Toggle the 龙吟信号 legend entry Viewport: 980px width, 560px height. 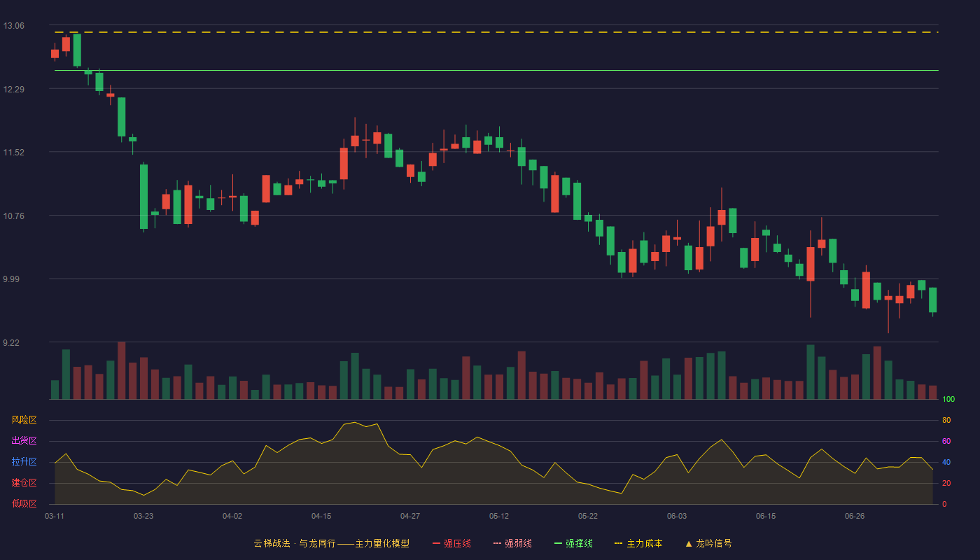(x=708, y=543)
